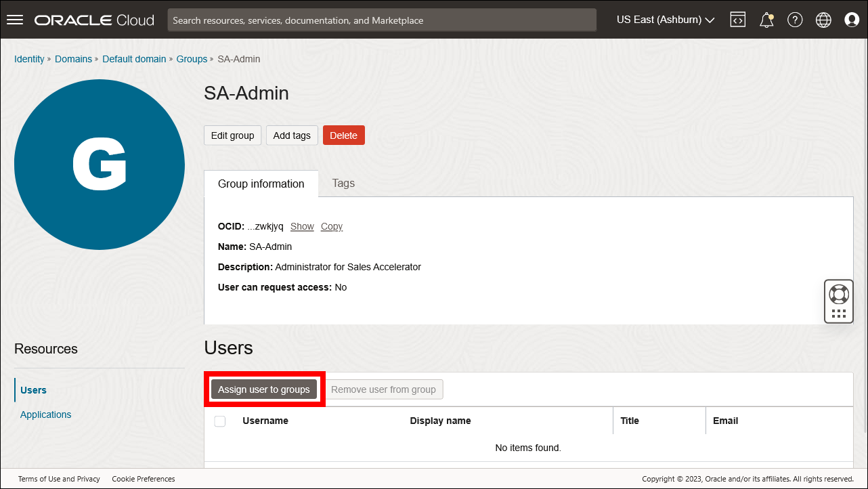
Task: Open the navigation hamburger menu
Action: (x=14, y=19)
